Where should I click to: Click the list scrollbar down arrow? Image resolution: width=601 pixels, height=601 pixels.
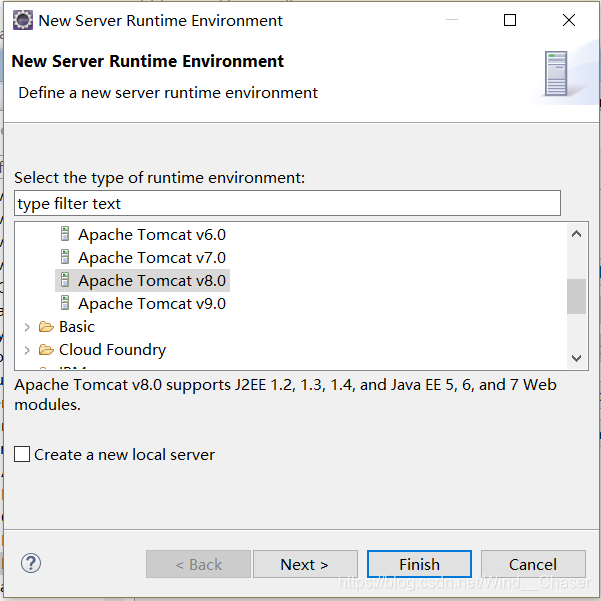[576, 358]
